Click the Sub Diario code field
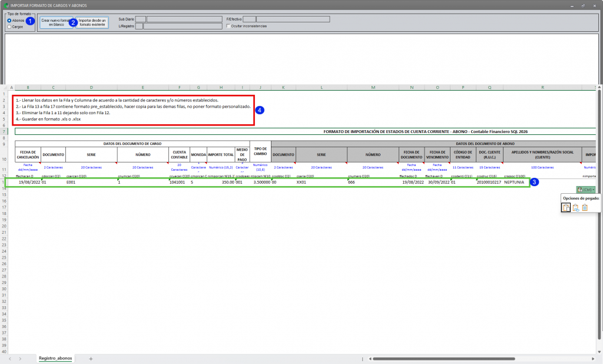The image size is (603, 364). (140, 19)
